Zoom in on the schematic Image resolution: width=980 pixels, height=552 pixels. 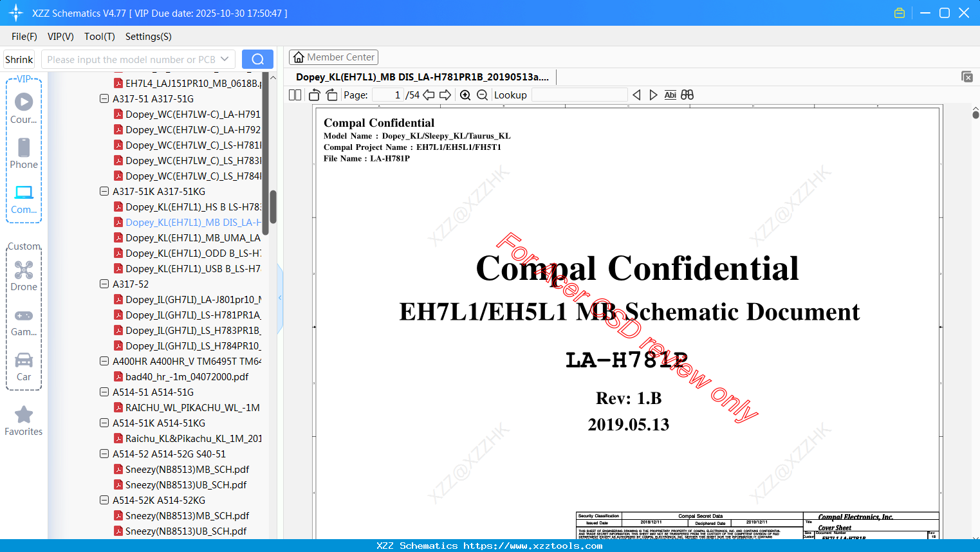(465, 95)
